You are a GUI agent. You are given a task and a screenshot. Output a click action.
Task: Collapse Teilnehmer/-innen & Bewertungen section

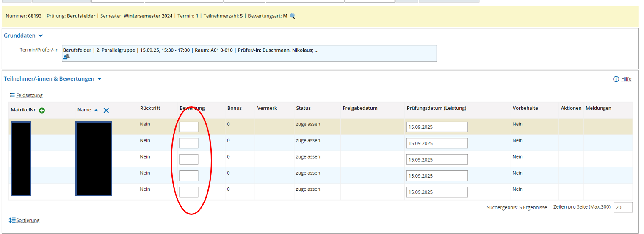point(100,79)
